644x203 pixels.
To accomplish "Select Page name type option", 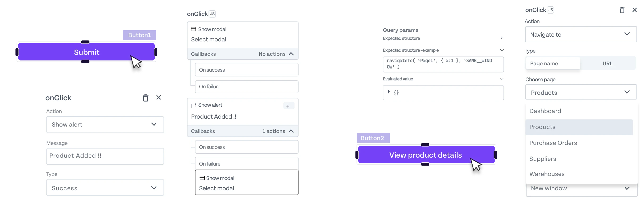I will click(553, 64).
